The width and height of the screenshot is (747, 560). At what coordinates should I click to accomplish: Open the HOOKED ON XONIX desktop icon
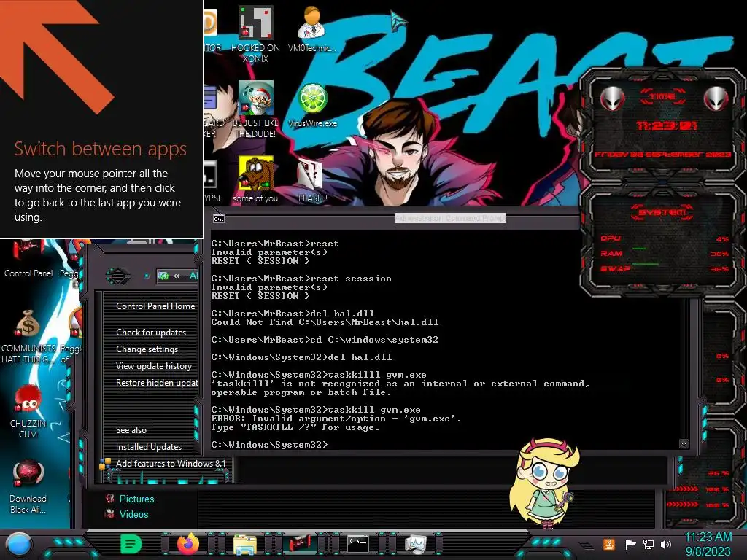pos(255,34)
